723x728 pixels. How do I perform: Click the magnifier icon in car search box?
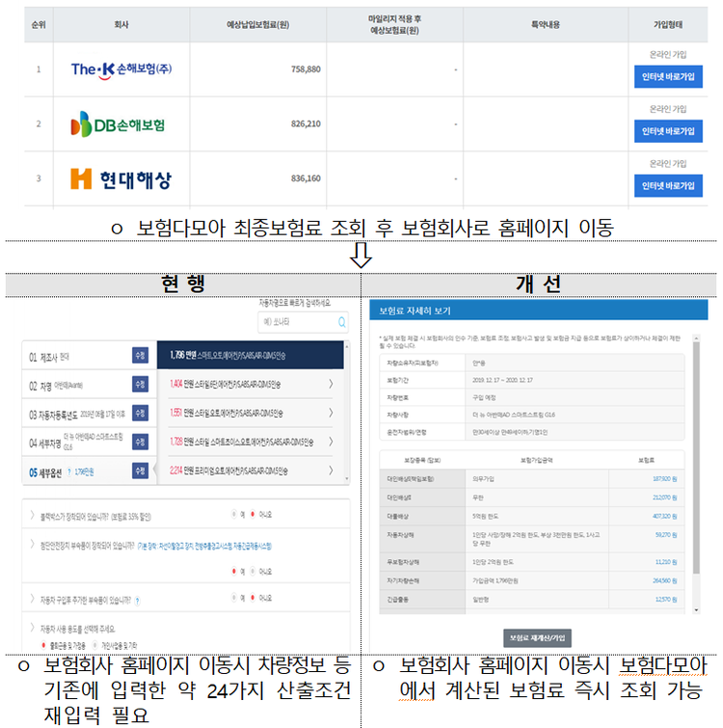341,322
